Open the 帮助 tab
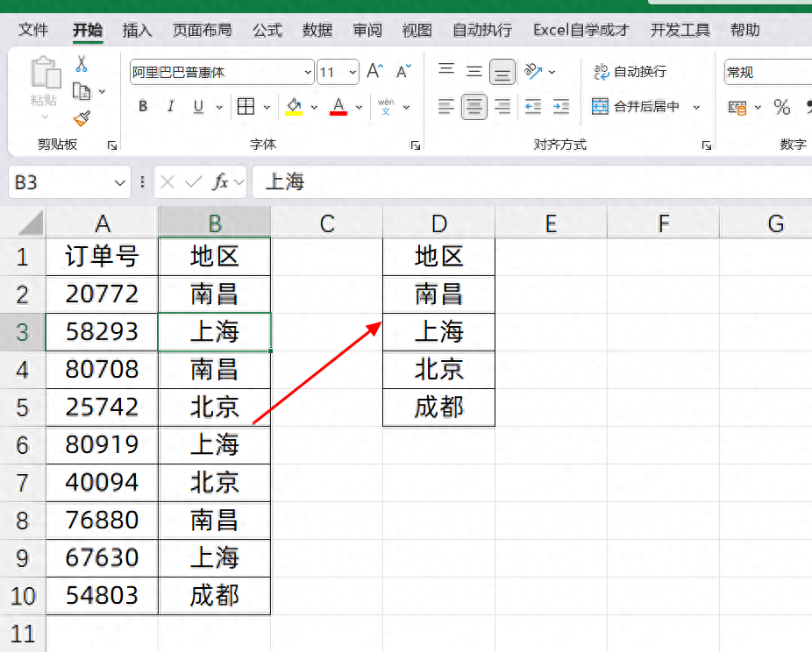The width and height of the screenshot is (812, 652). (x=744, y=30)
